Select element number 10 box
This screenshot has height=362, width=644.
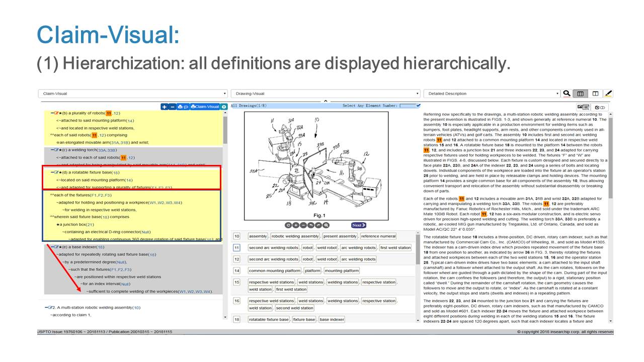click(x=237, y=236)
